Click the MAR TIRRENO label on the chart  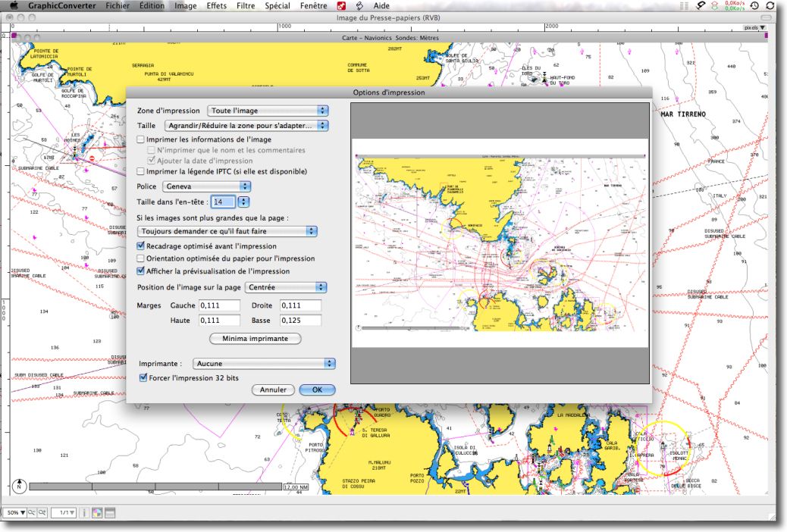coord(682,114)
